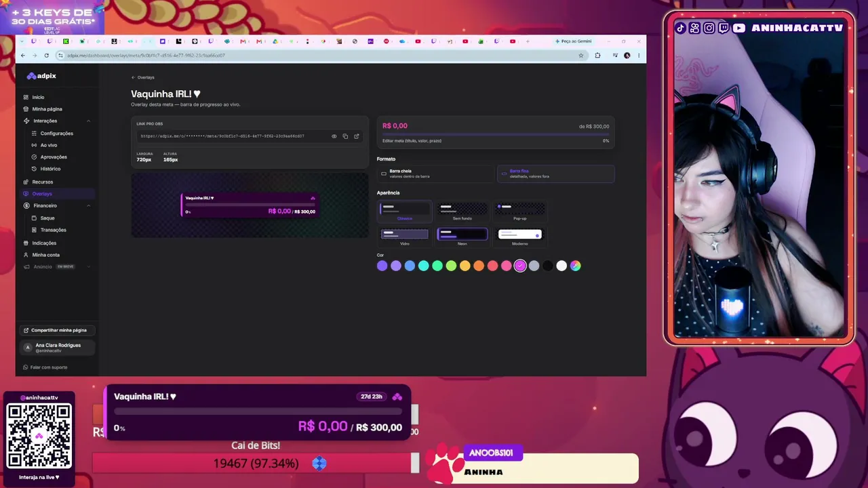Pick the first violet color swatch

click(382, 266)
